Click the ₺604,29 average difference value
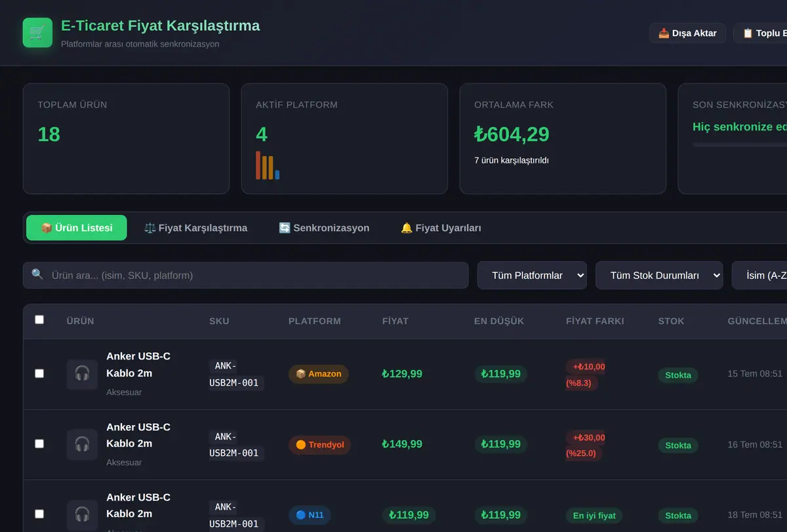This screenshot has width=787, height=532. pos(512,134)
